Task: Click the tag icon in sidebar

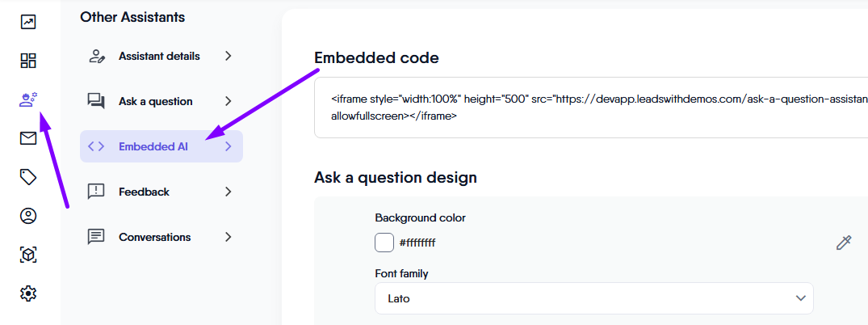Action: pyautogui.click(x=28, y=177)
